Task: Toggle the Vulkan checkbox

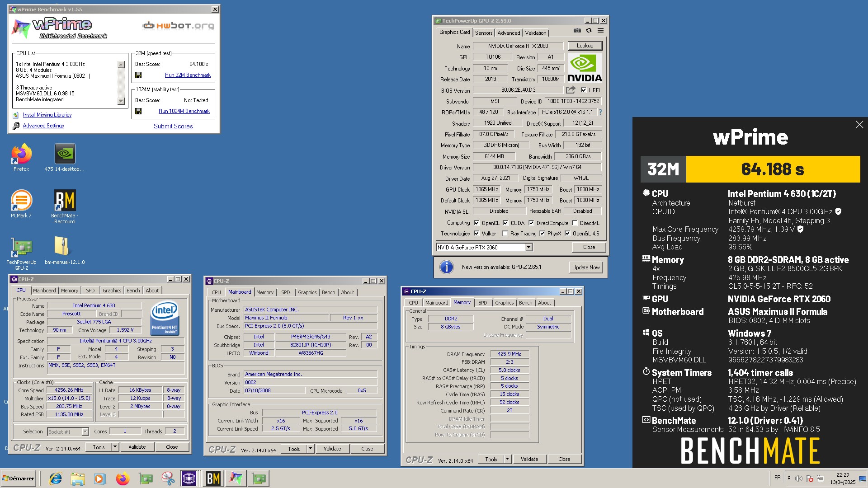Action: pyautogui.click(x=476, y=234)
